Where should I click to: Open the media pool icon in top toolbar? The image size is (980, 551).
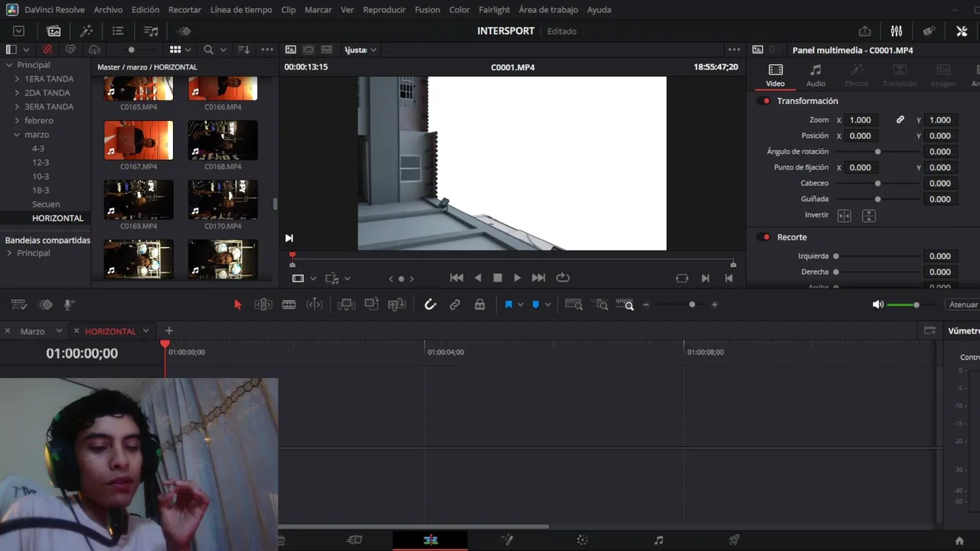click(54, 31)
